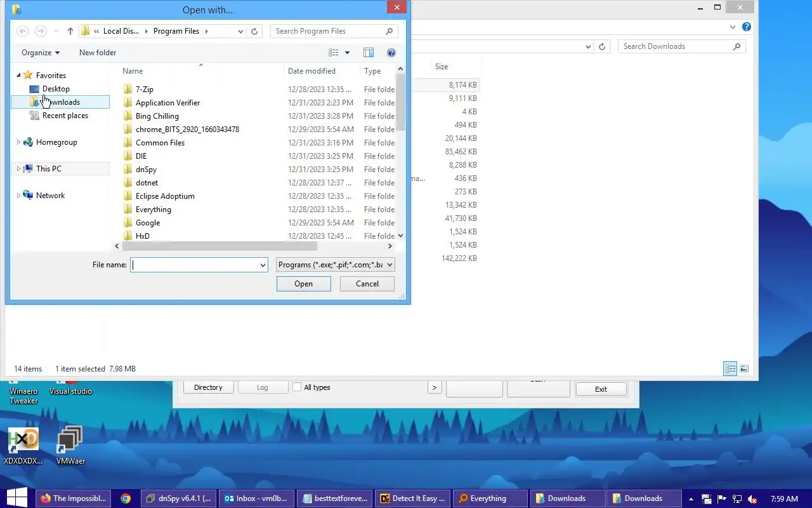Refresh the Program Files listing
Viewport: 812px width, 508px height.
click(254, 31)
